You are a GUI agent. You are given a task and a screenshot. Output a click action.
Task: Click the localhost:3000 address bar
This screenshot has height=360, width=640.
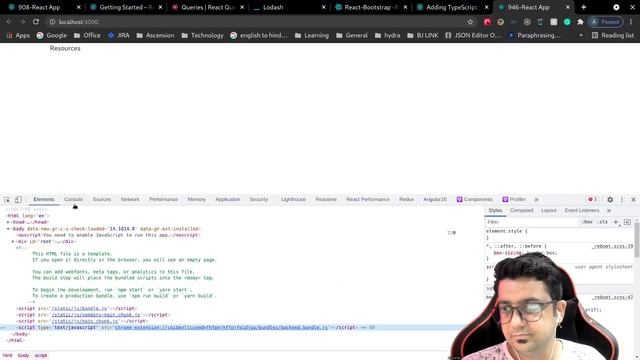point(257,22)
